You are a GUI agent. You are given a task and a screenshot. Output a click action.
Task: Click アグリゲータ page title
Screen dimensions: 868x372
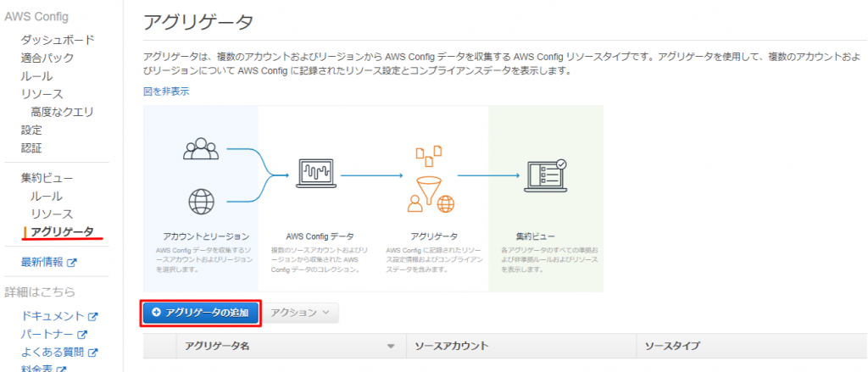[x=198, y=22]
